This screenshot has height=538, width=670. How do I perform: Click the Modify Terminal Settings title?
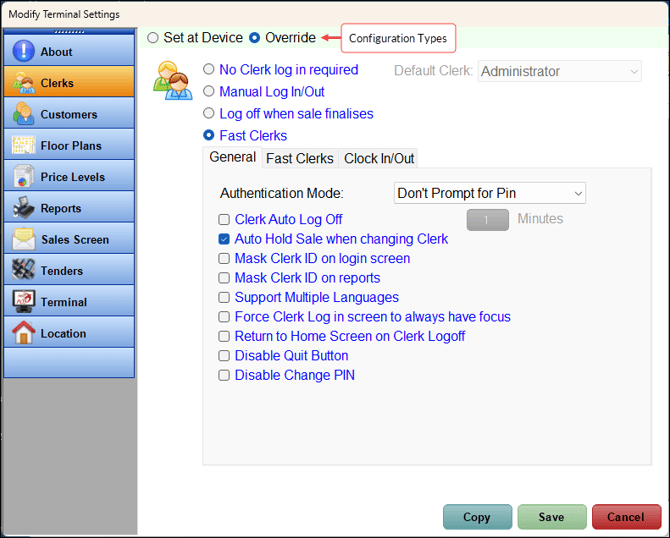point(64,14)
